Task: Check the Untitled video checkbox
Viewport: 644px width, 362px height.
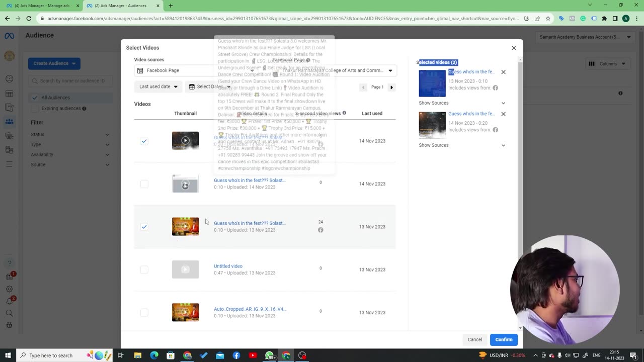Action: [x=144, y=269]
